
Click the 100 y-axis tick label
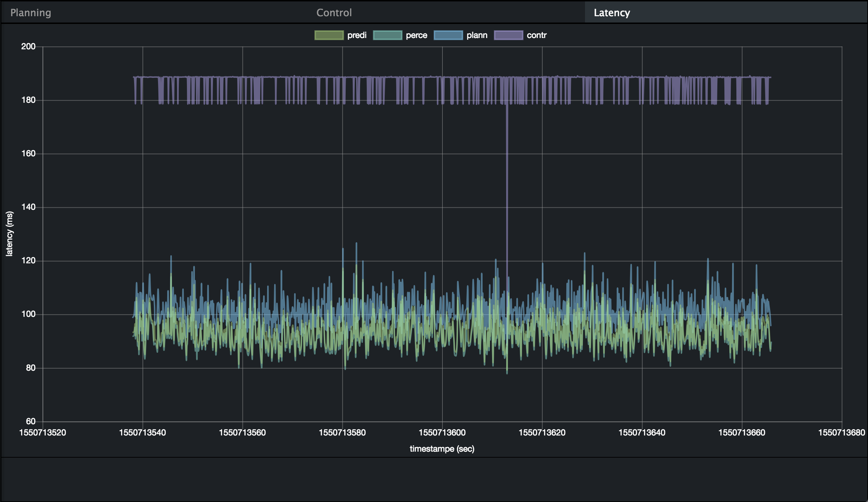29,314
